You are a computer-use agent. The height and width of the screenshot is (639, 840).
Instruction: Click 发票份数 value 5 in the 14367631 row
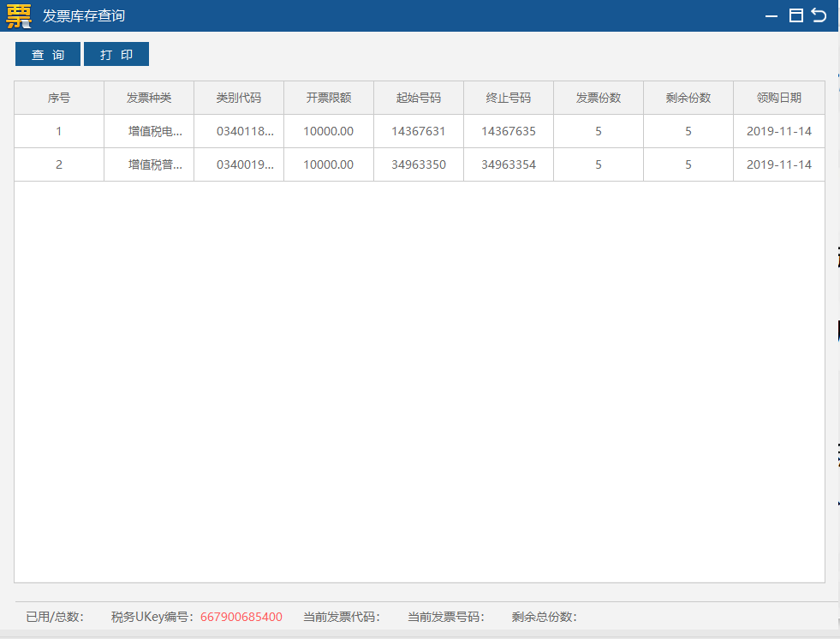coord(599,131)
